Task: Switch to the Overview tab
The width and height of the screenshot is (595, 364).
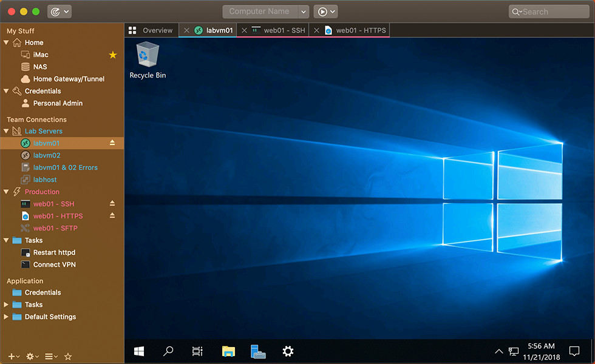Action: (x=151, y=30)
